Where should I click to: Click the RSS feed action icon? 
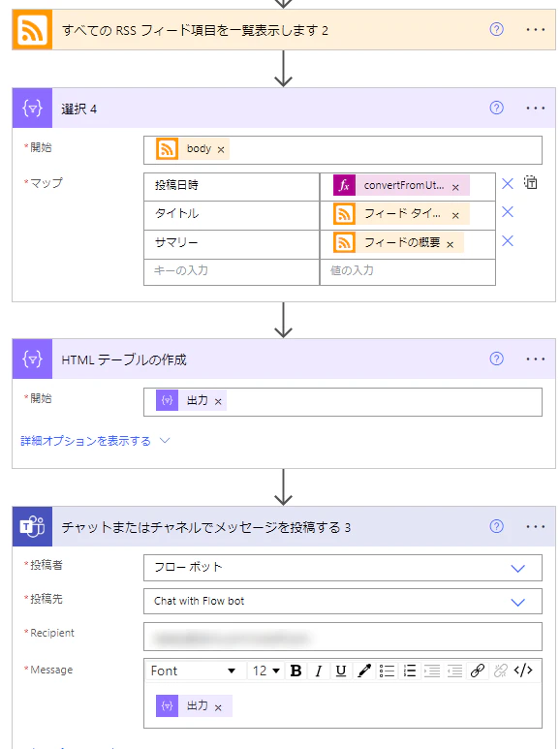coord(32,30)
